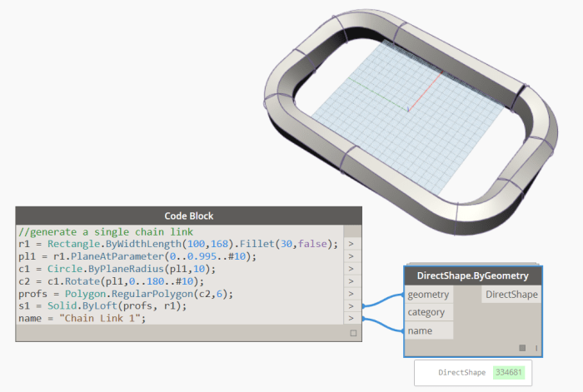Click the name input port
This screenshot has width=583, height=392.
(x=429, y=330)
